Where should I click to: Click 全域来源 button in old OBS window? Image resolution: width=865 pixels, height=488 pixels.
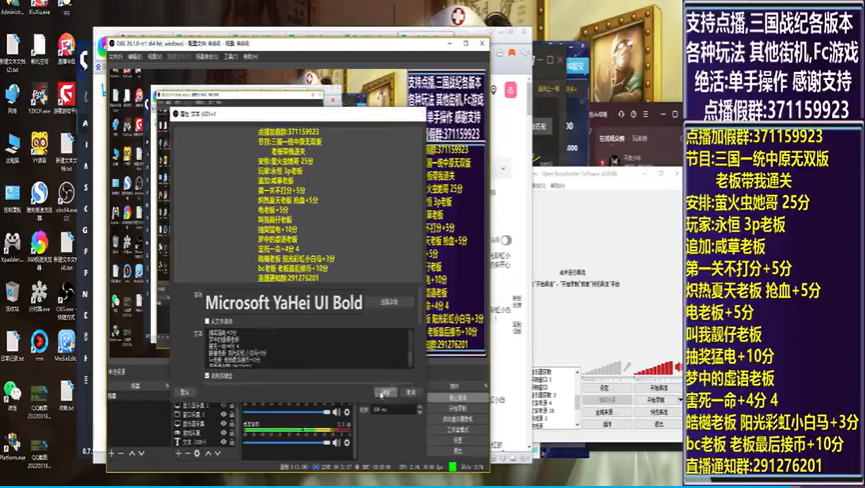point(605,412)
